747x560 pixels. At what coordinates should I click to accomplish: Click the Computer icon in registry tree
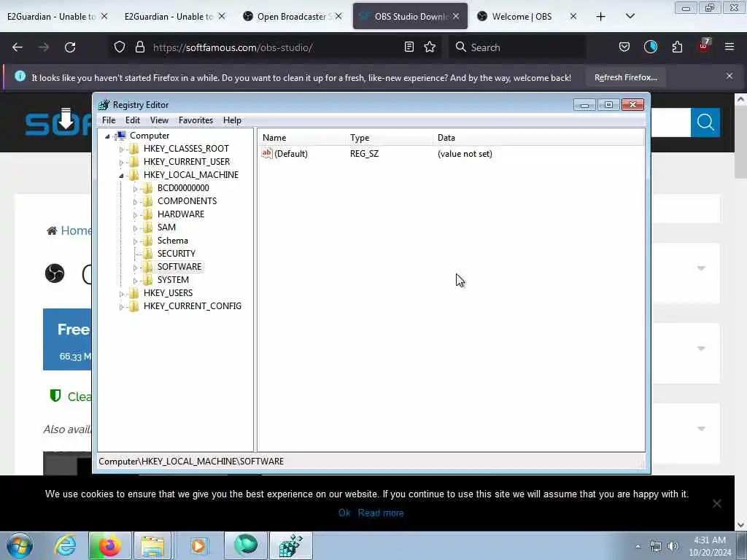tap(121, 136)
